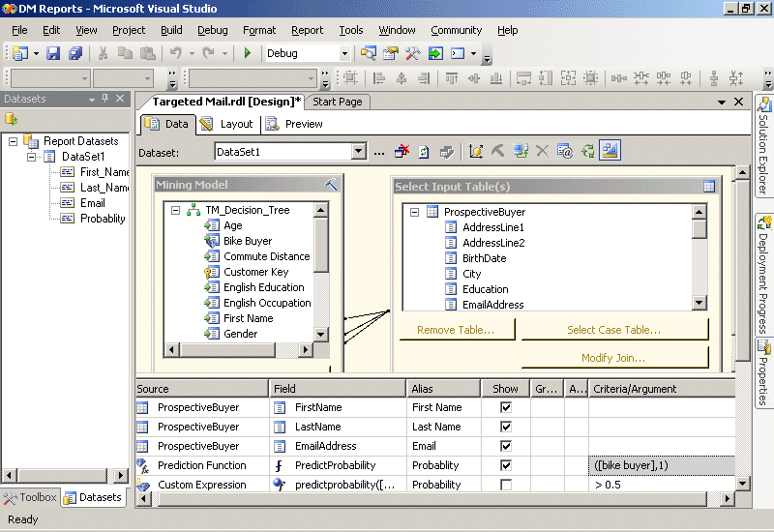The width and height of the screenshot is (774, 532).
Task: Collapse the TM_Decision_Tree node
Action: click(x=175, y=210)
